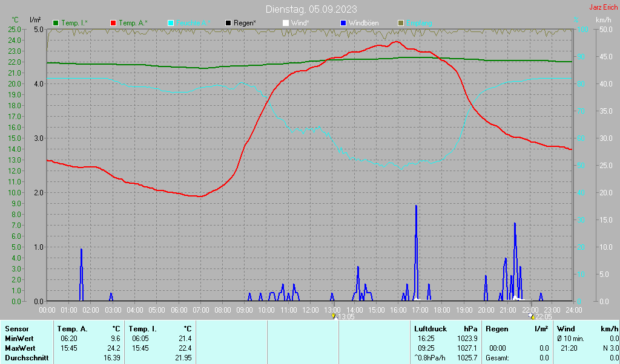620x364 pixels.
Task: Click the 'Gesamt:' rain total label
Action: click(498, 358)
